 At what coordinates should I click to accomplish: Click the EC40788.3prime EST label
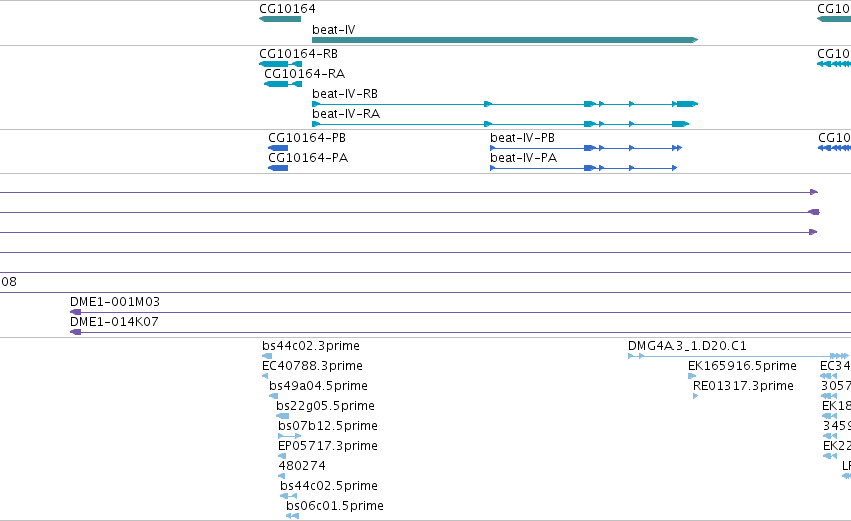point(313,366)
